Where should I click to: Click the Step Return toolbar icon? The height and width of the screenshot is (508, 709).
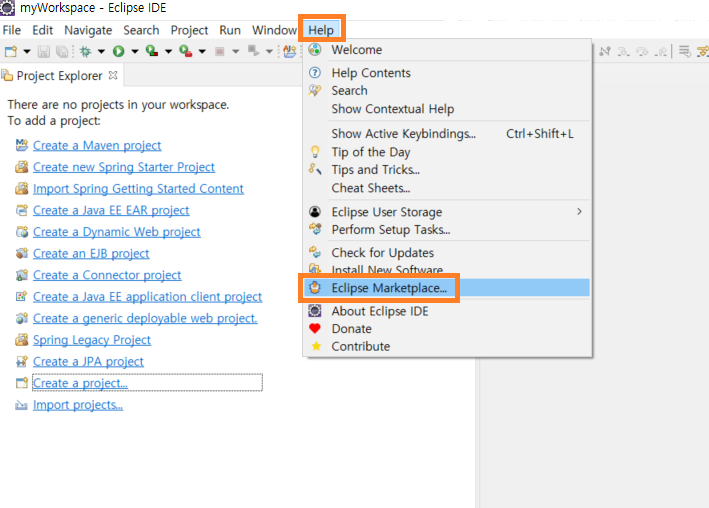pos(661,52)
